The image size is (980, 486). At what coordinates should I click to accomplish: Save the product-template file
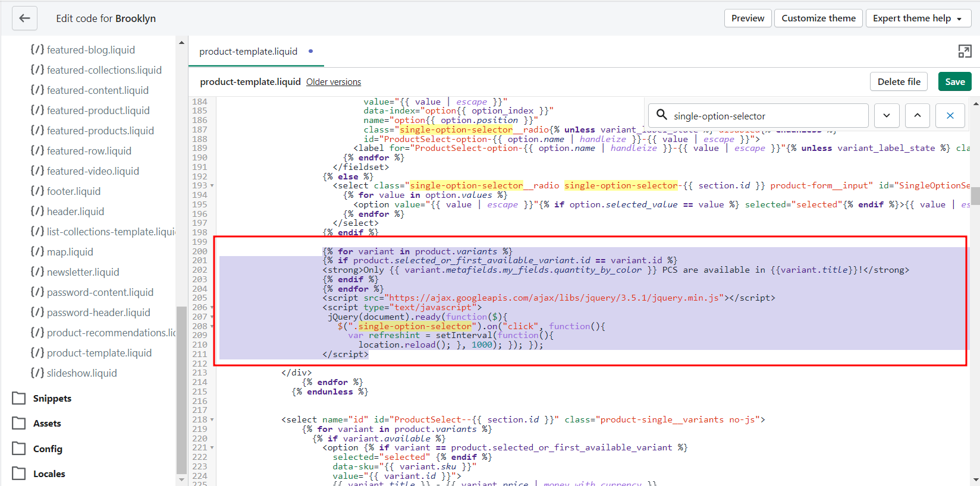tap(955, 81)
